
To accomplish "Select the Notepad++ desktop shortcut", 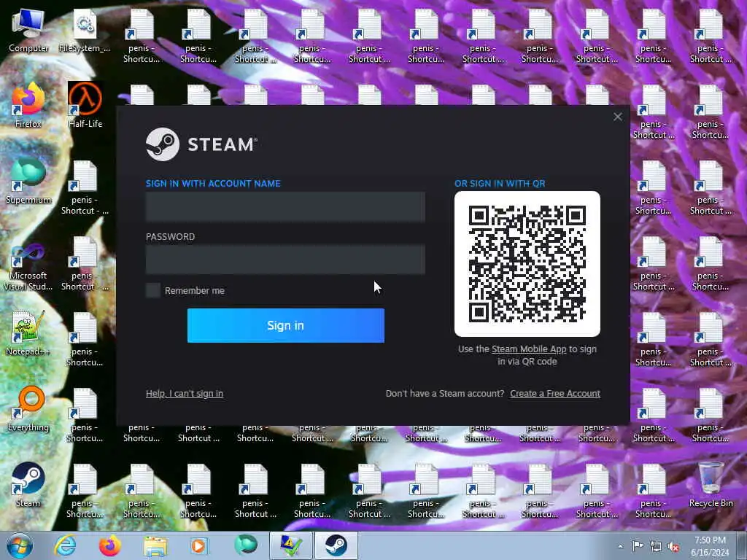I will pos(28,332).
